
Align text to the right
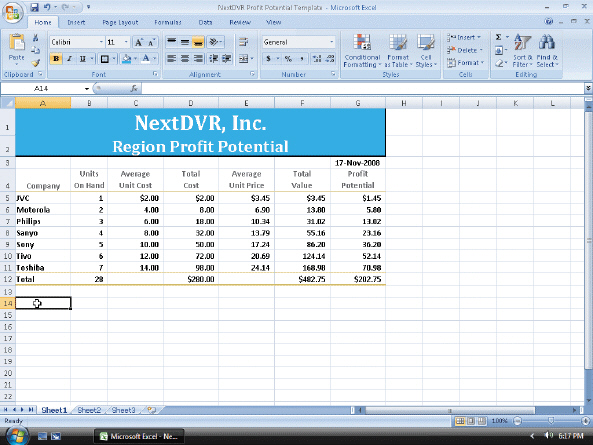click(x=198, y=59)
